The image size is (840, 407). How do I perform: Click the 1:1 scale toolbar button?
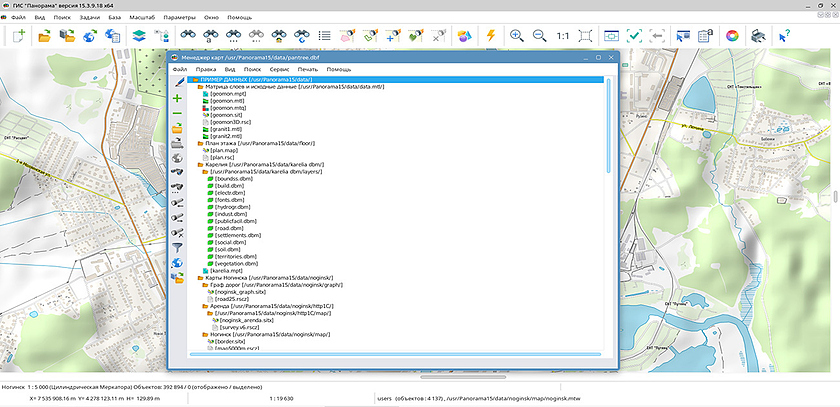564,35
